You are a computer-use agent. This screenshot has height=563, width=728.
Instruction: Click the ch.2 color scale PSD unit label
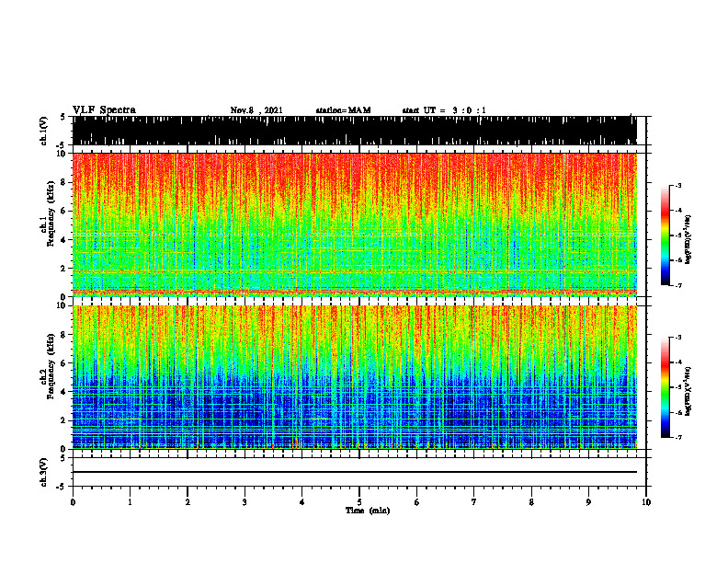coord(688,391)
